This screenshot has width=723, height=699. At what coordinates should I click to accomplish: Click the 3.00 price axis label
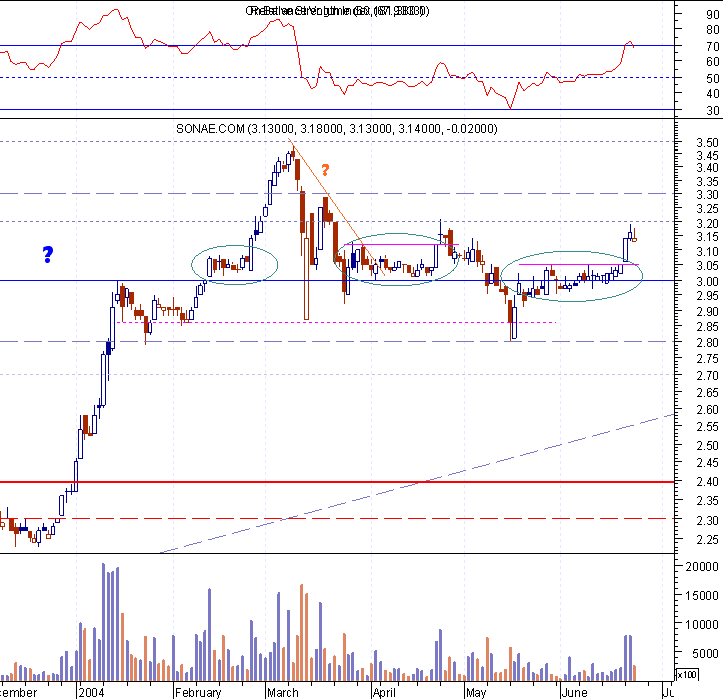707,281
